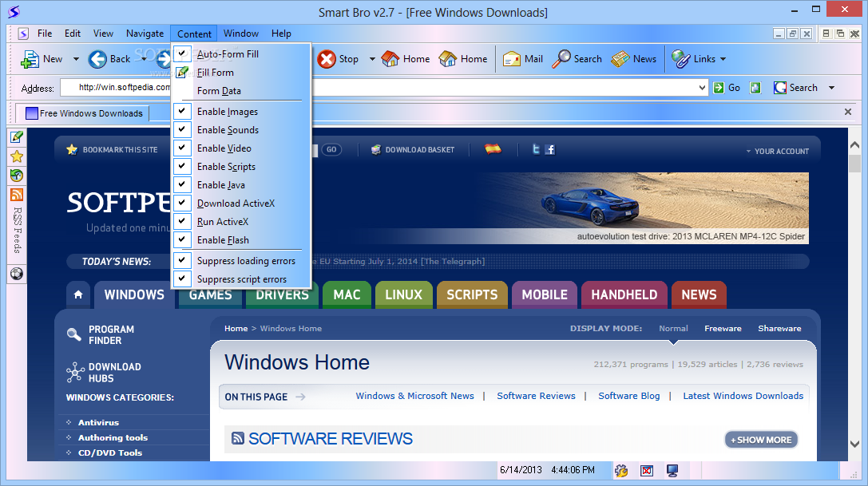The width and height of the screenshot is (868, 486).
Task: Open the globe history sidebar icon
Action: [17, 176]
